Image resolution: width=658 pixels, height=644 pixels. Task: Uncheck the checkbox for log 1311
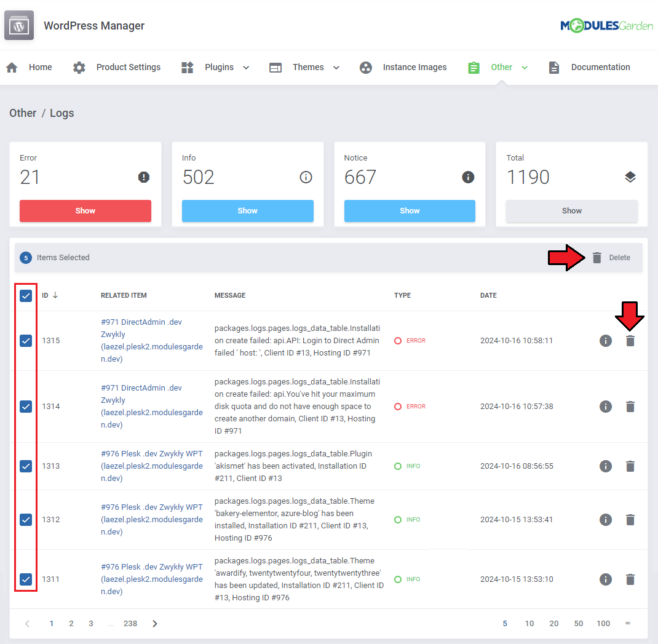(26, 579)
